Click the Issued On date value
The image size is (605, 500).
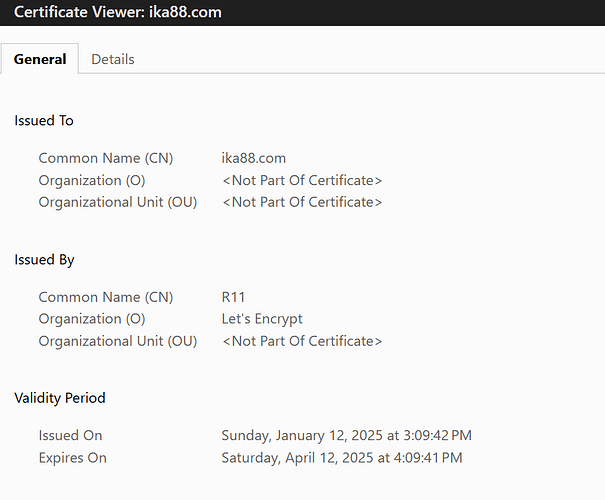click(346, 436)
